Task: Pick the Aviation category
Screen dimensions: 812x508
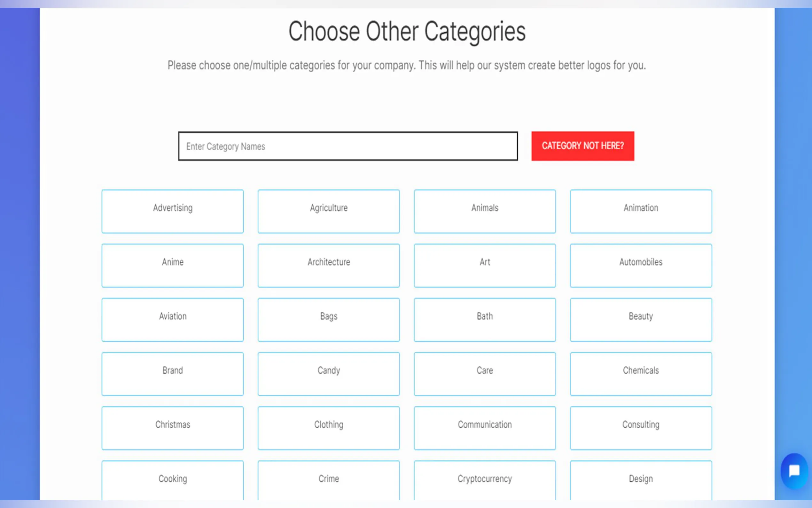Action: point(173,320)
